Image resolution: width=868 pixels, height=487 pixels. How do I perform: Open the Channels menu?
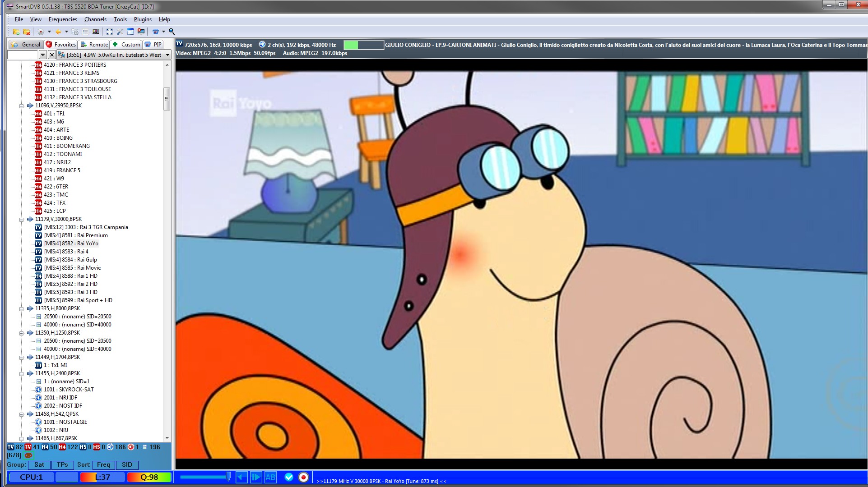[x=95, y=19]
